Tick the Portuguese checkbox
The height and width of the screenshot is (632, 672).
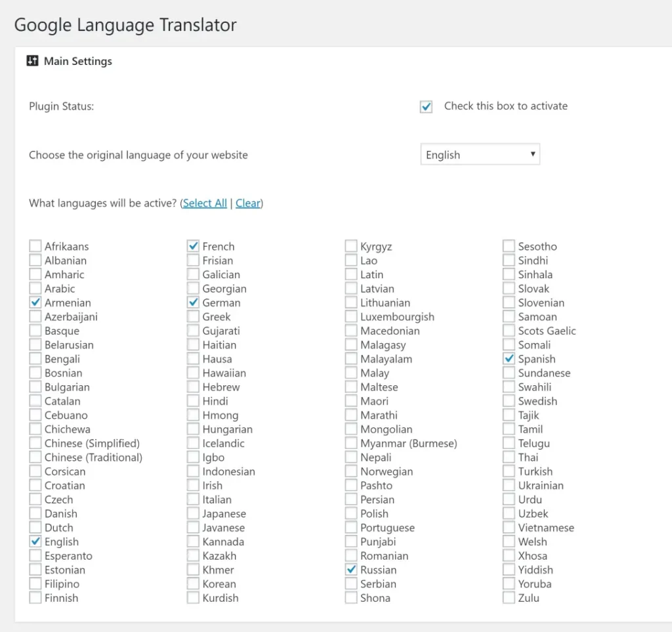(351, 527)
